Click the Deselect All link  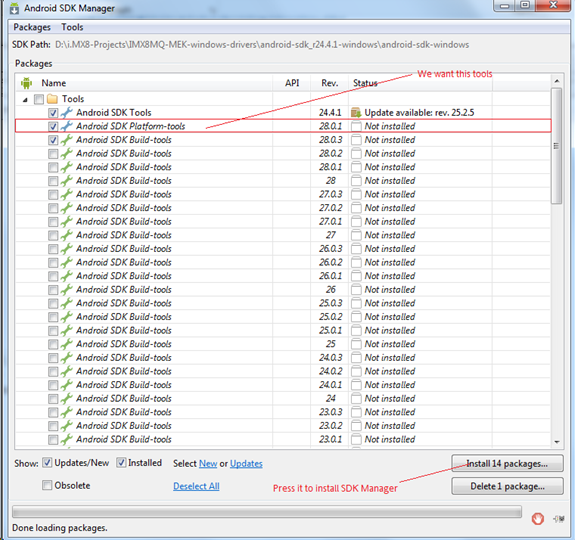(x=196, y=486)
